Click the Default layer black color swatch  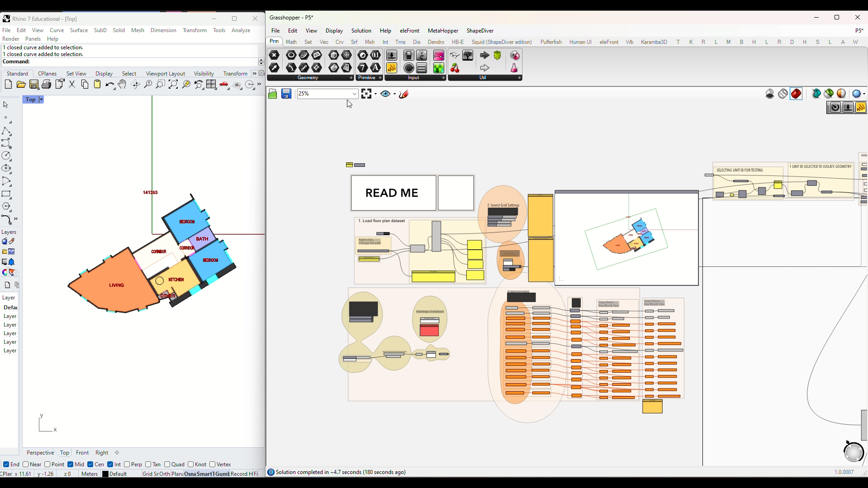coord(105,474)
